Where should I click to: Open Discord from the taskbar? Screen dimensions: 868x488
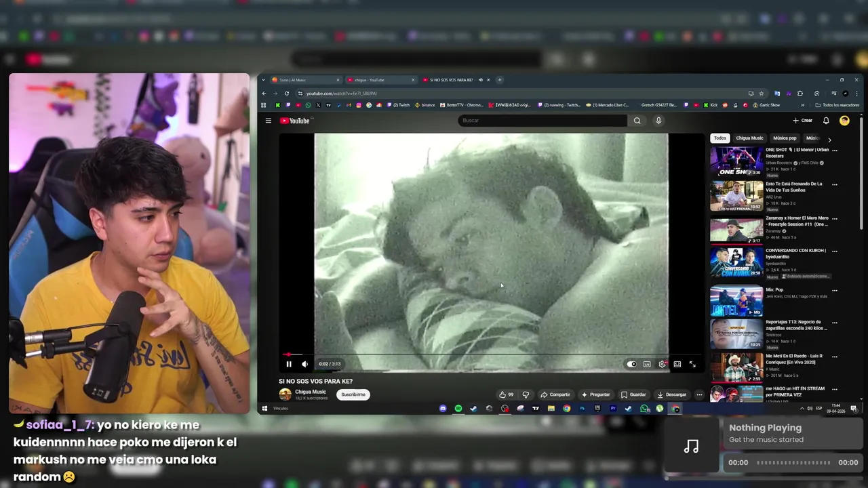[443, 409]
